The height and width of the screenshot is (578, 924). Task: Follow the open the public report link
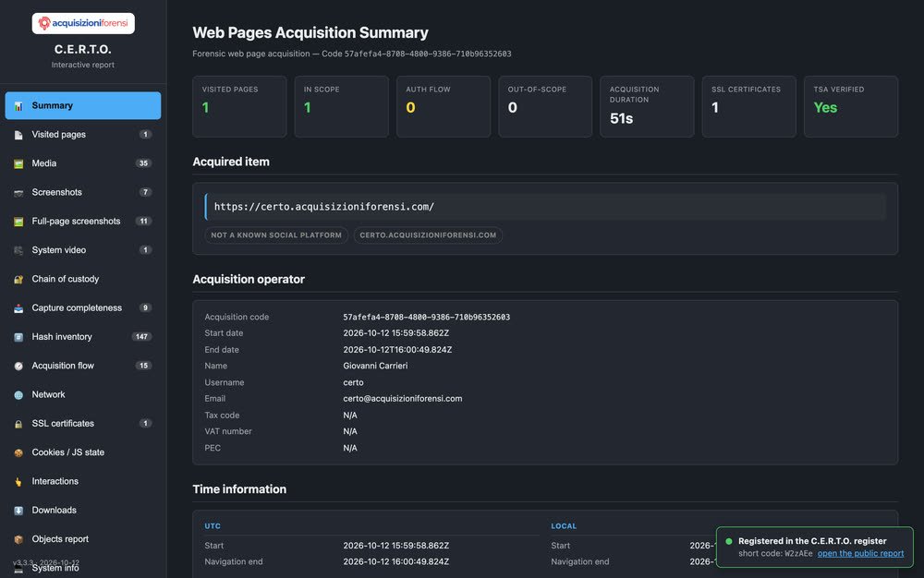tap(860, 553)
